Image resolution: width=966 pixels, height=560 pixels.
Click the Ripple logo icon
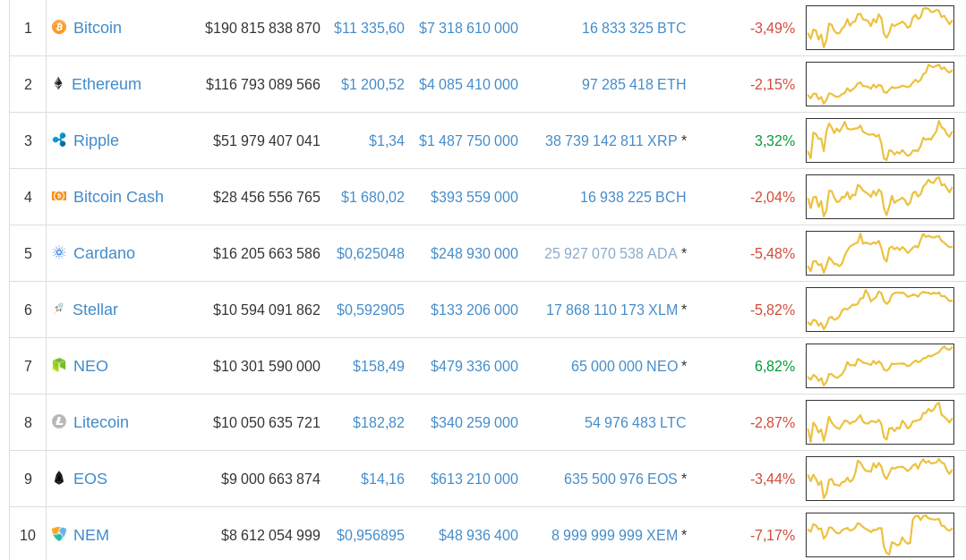point(59,140)
